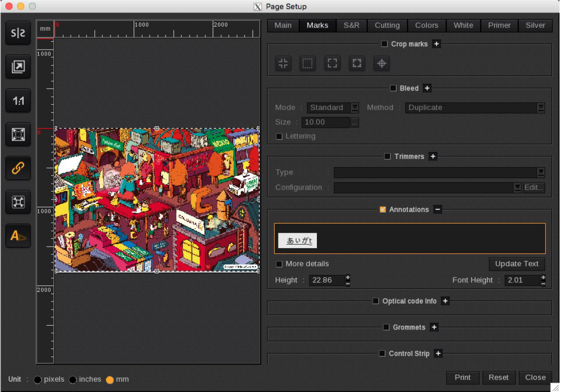Open the Colors tab
This screenshot has width=561, height=392.
[x=426, y=26]
